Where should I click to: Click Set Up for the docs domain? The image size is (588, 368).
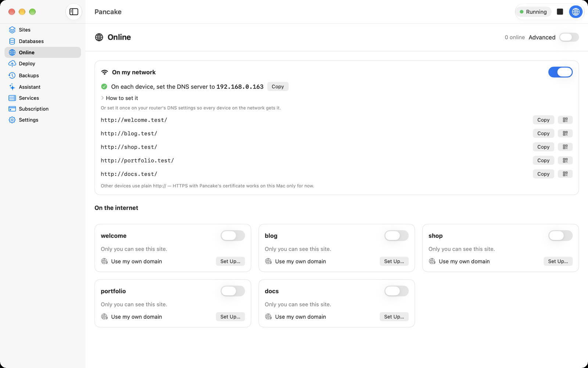point(394,316)
